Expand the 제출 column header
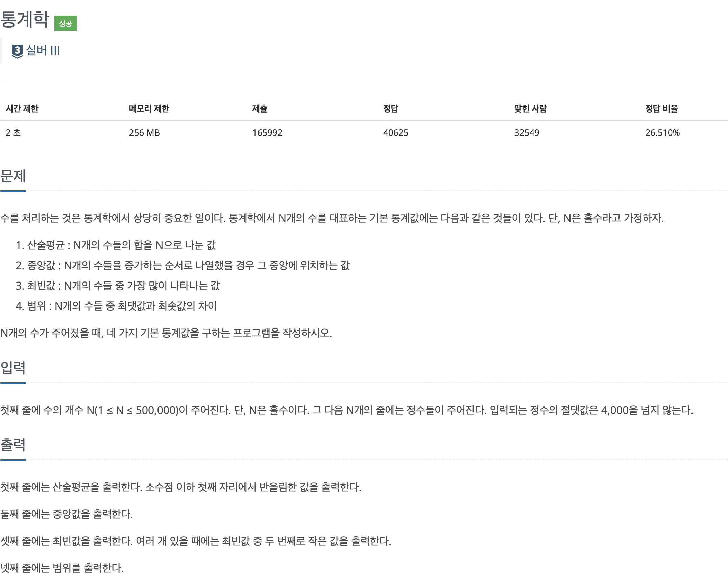 [x=260, y=109]
